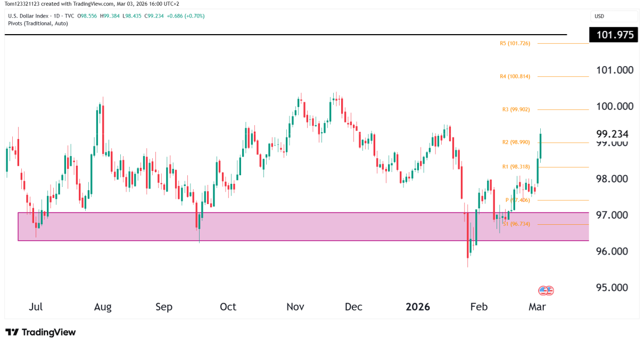
Task: Click the TradingView logo watermark
Action: pos(40,332)
